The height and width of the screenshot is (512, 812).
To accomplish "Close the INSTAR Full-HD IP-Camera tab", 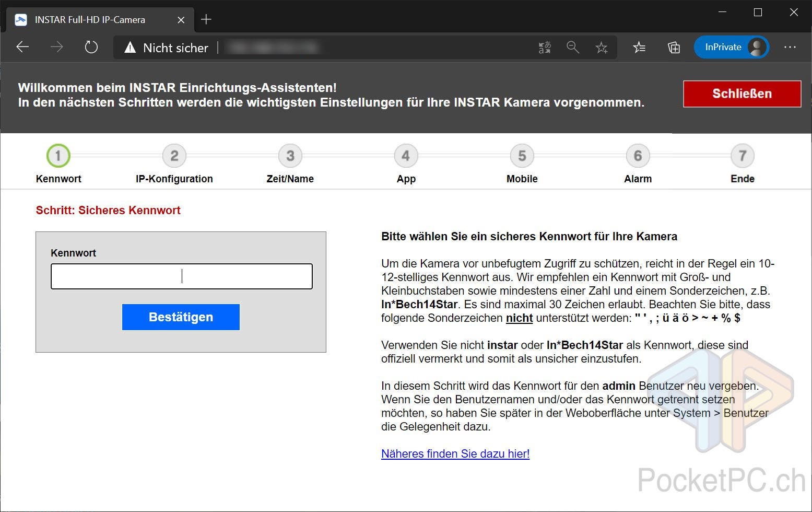I will click(181, 20).
